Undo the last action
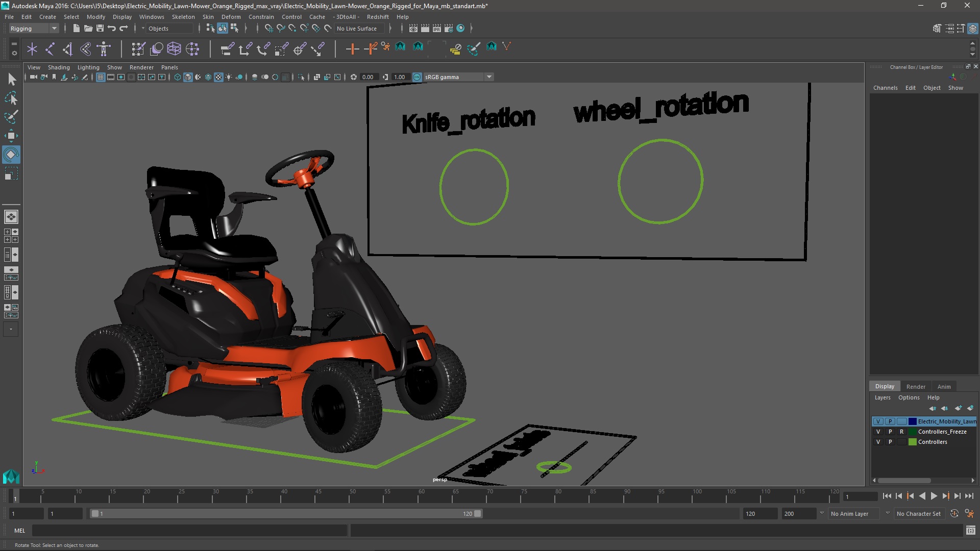 pos(112,29)
